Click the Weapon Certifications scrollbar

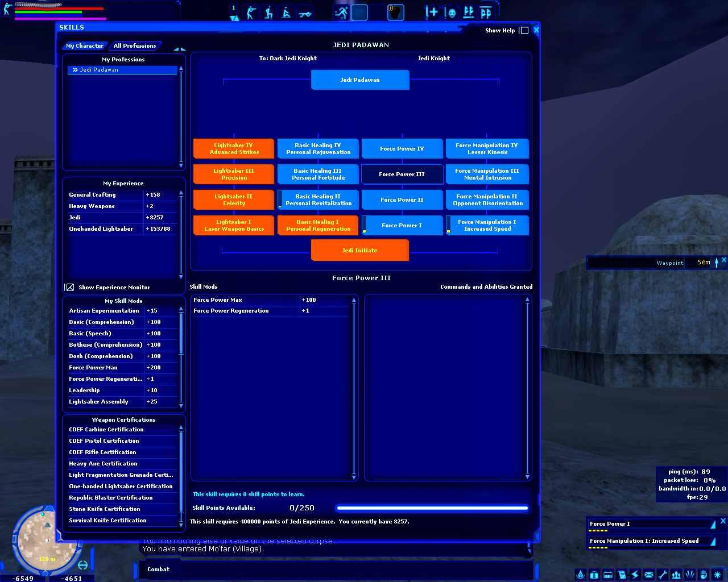tap(181, 475)
